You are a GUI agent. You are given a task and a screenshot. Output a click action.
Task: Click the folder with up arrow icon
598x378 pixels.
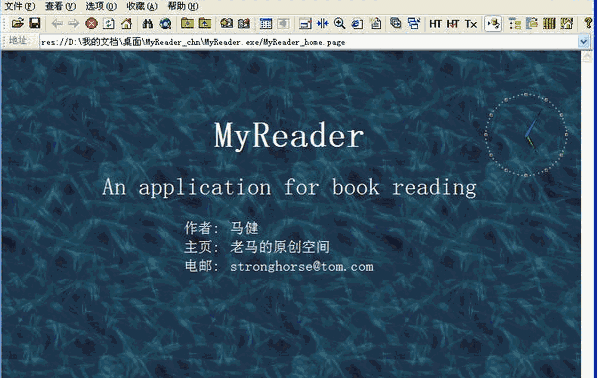point(205,24)
